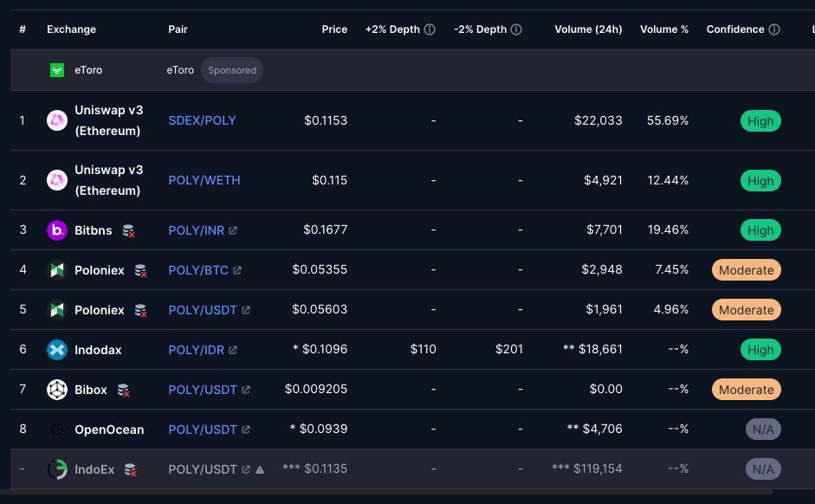The width and height of the screenshot is (815, 504).
Task: Sort by Price column header
Action: pyautogui.click(x=334, y=29)
